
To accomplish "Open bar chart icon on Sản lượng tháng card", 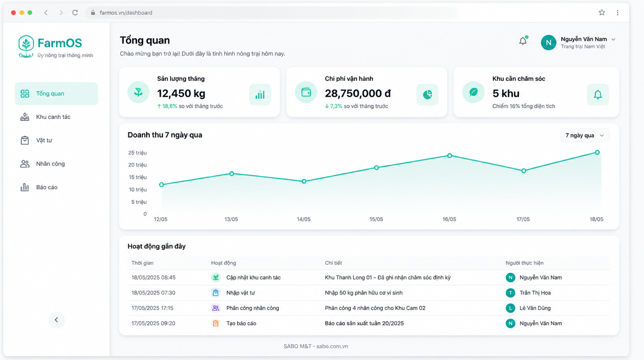I will pos(260,94).
